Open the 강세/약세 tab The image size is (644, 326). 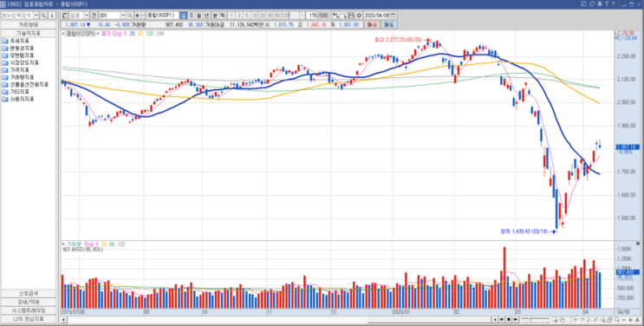29,302
